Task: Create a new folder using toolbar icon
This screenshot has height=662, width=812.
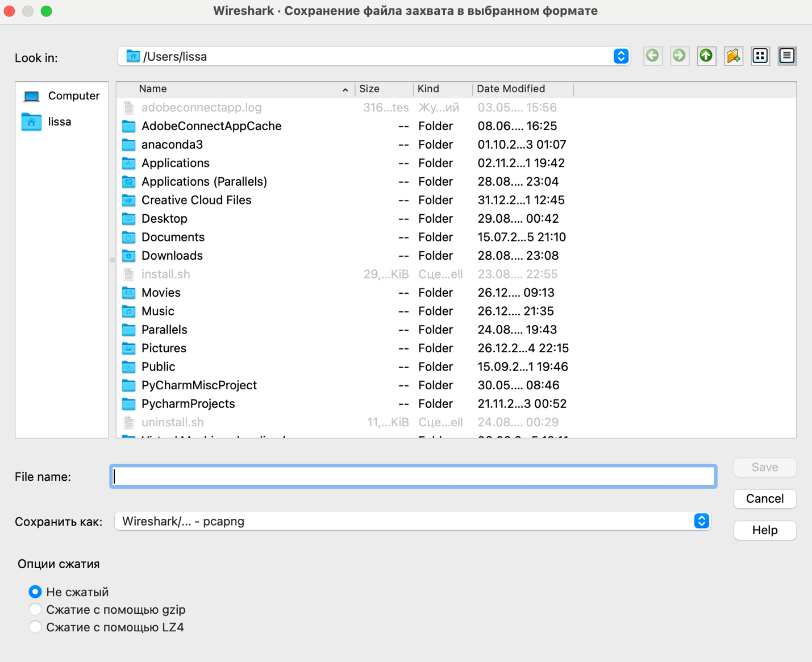Action: 733,56
